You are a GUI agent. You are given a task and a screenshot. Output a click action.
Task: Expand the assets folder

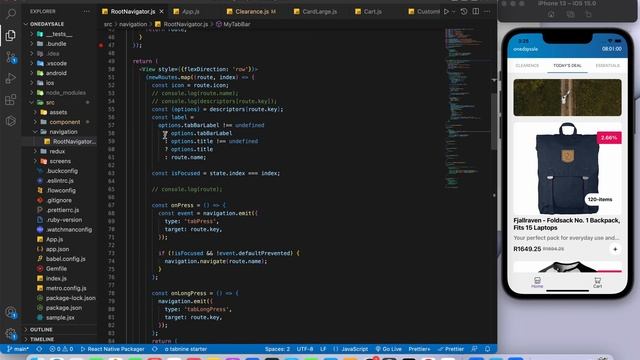pos(58,112)
